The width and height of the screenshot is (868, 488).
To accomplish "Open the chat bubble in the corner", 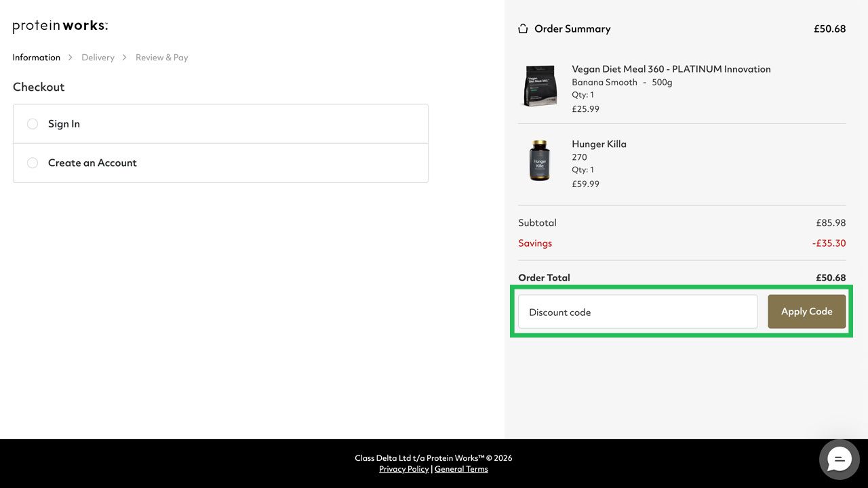I will tap(839, 460).
